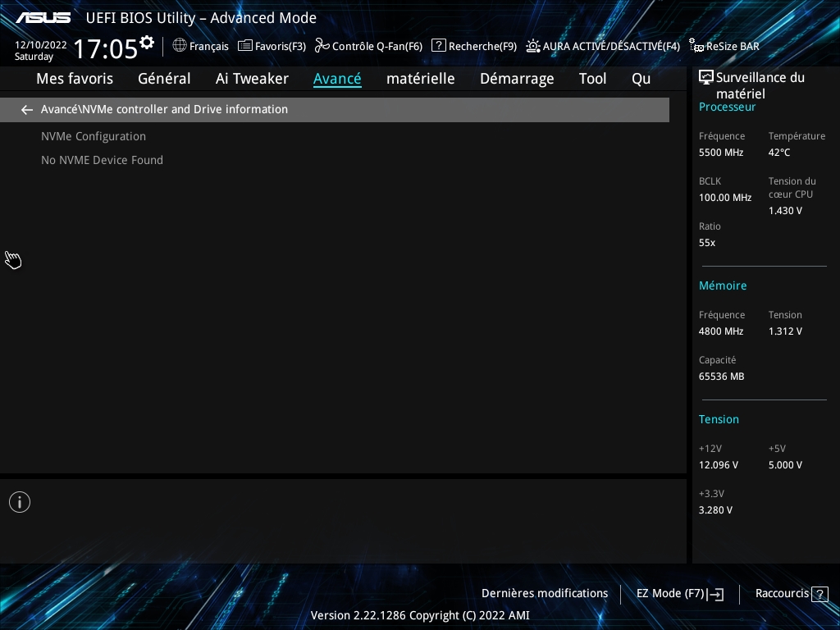Click the back arrow in the breadcrumb
The image size is (840, 630).
tap(27, 110)
